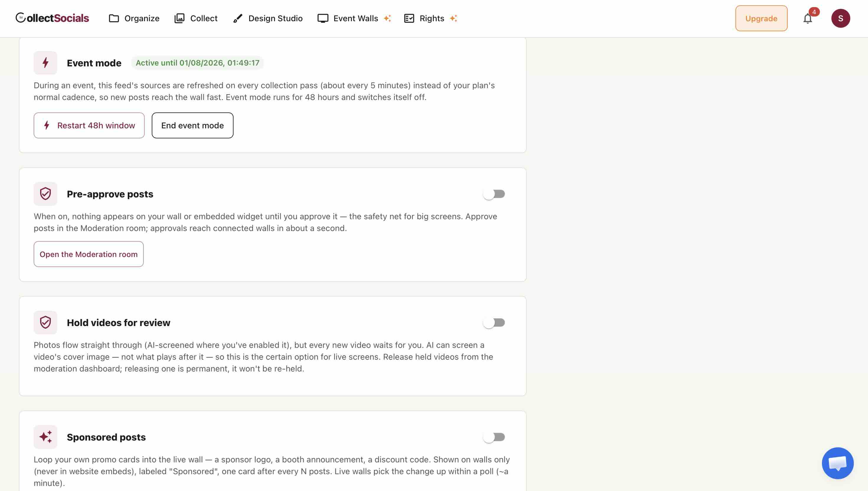The height and width of the screenshot is (491, 868).
Task: Click Restart 48h window button
Action: point(89,125)
